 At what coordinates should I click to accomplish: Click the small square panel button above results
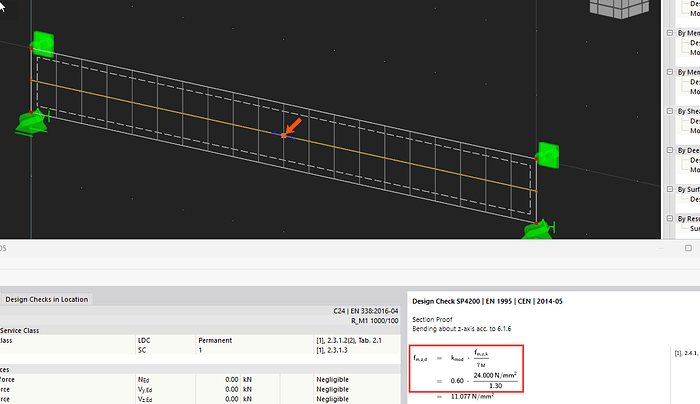pos(688,247)
